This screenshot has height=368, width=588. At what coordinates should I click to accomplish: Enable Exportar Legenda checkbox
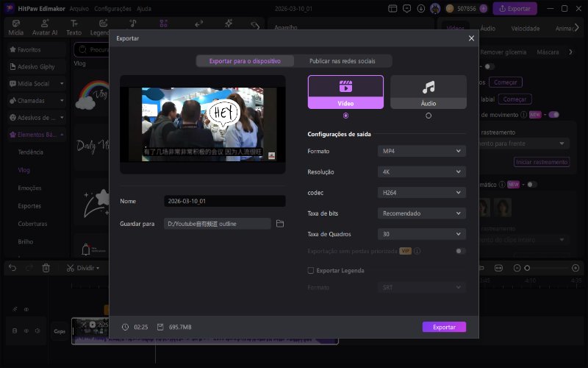click(x=310, y=270)
